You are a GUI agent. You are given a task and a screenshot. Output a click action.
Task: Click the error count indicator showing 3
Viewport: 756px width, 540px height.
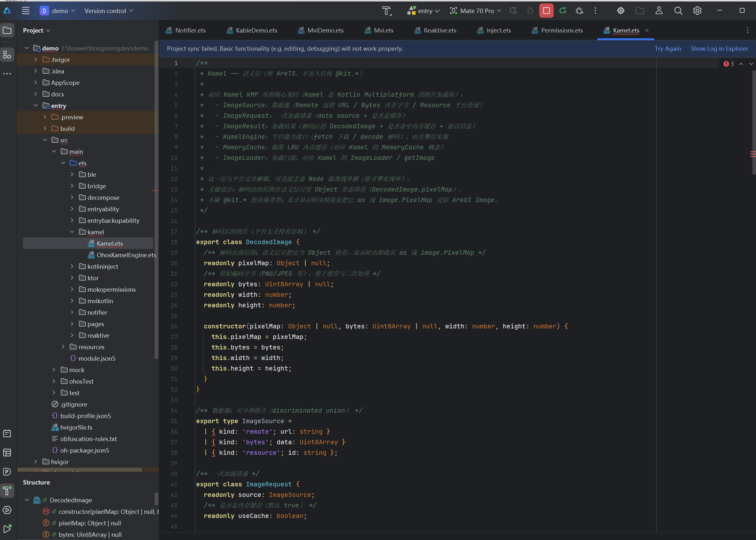click(729, 64)
